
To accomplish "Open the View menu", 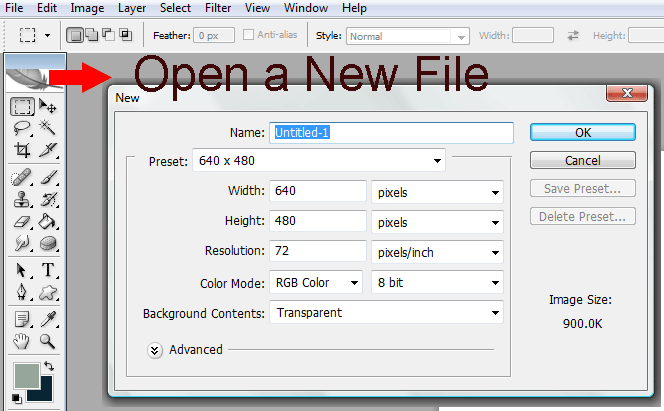I will pyautogui.click(x=257, y=8).
